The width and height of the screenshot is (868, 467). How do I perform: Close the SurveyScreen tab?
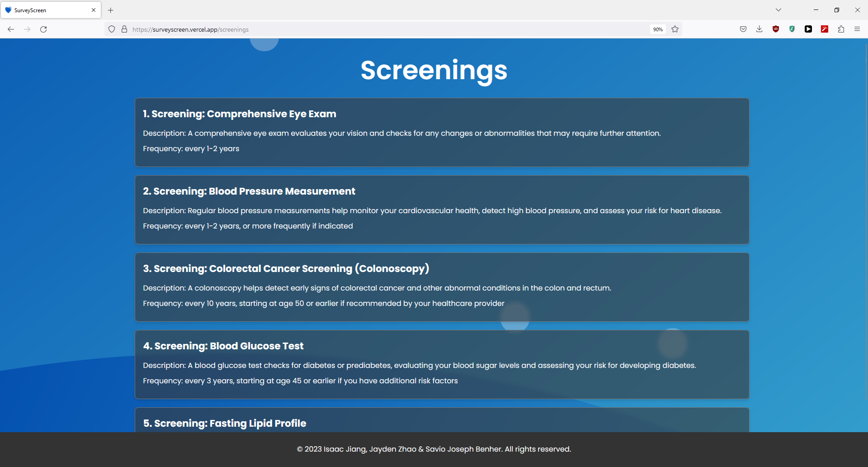(94, 10)
